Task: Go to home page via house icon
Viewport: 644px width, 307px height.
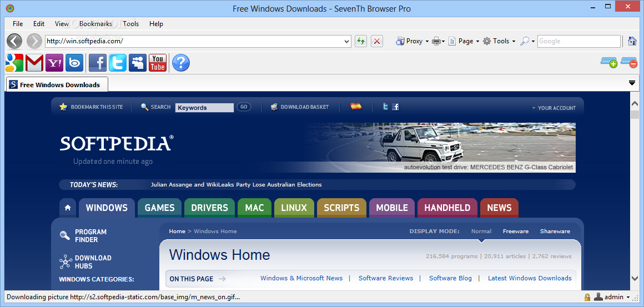Action: pos(632,41)
